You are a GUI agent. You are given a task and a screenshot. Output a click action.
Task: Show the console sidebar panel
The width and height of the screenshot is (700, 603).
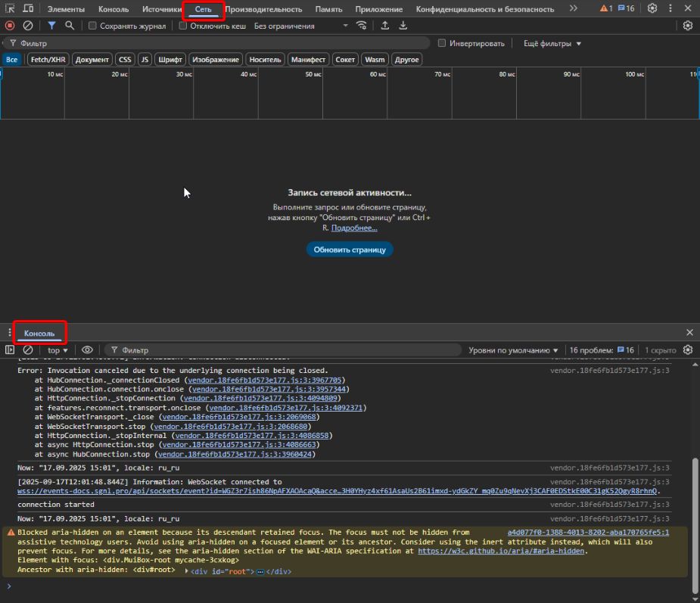click(x=10, y=350)
